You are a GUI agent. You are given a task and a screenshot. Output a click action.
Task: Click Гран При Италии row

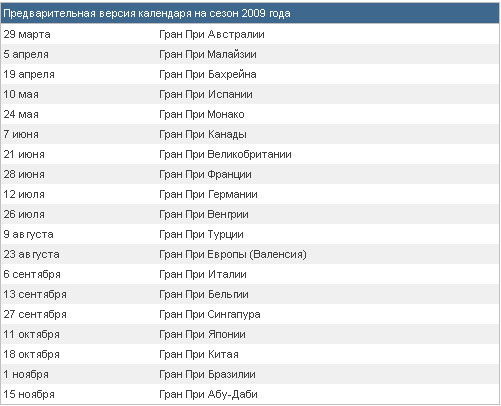click(250, 274)
